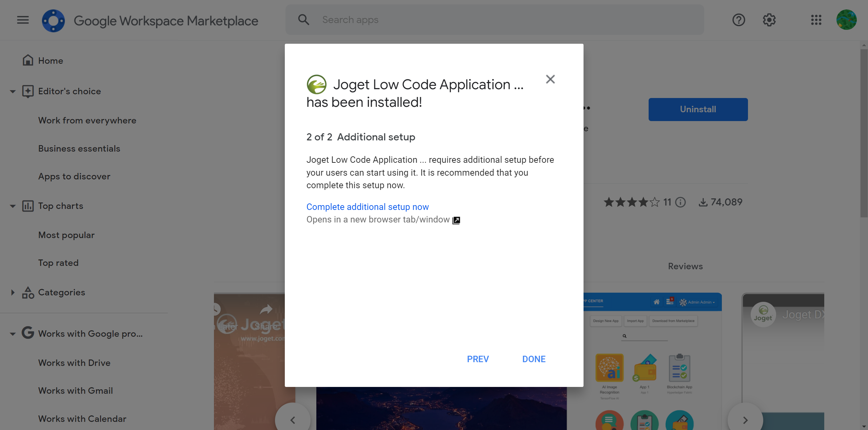Switch to the Reviews tab

(685, 266)
